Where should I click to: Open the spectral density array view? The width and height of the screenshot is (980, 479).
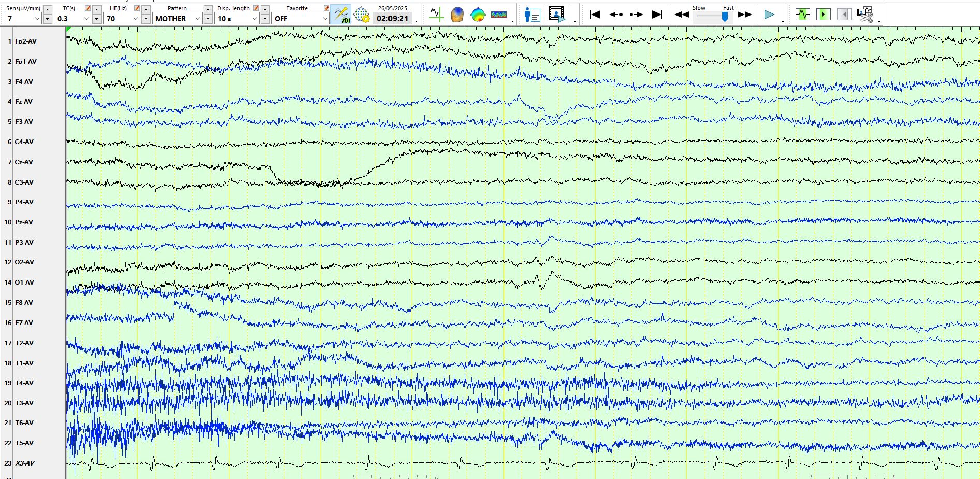click(x=499, y=15)
